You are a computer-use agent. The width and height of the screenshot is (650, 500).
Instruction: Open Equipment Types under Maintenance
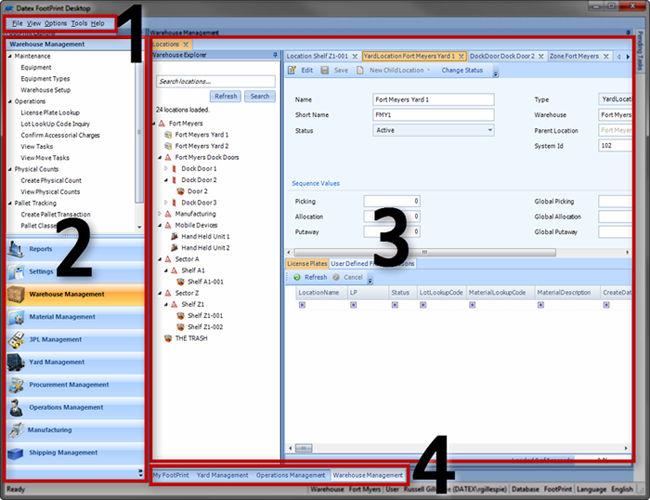click(45, 79)
